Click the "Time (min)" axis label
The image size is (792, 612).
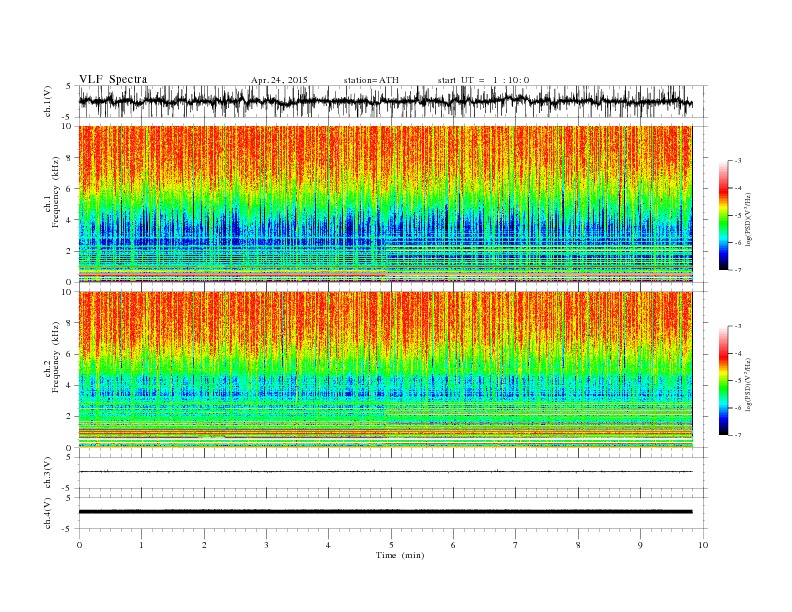400,555
